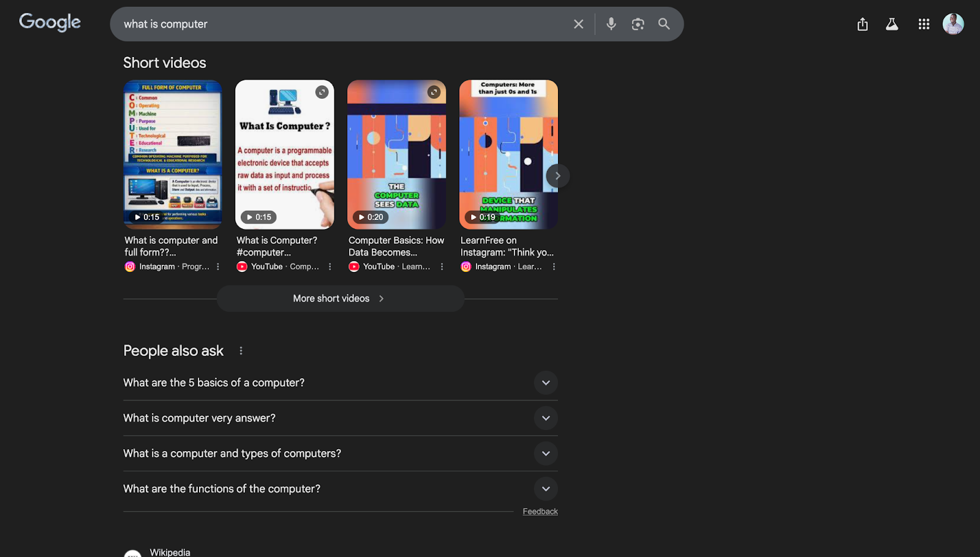Play the 'Computer Basics: How Data Becomes' video thumbnail
980x557 pixels.
click(397, 155)
